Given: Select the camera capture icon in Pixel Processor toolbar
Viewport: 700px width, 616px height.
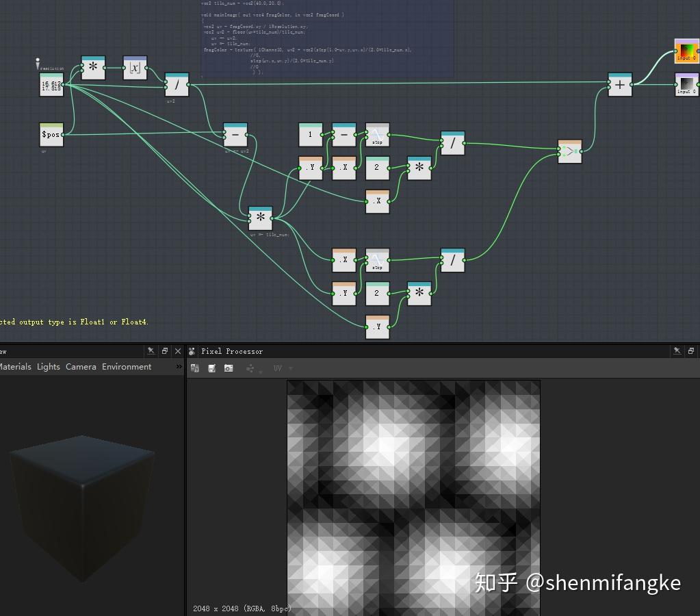Looking at the screenshot, I should [229, 368].
